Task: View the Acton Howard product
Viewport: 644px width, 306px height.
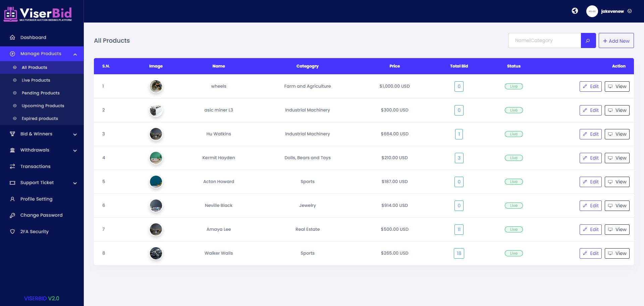Action: [617, 182]
